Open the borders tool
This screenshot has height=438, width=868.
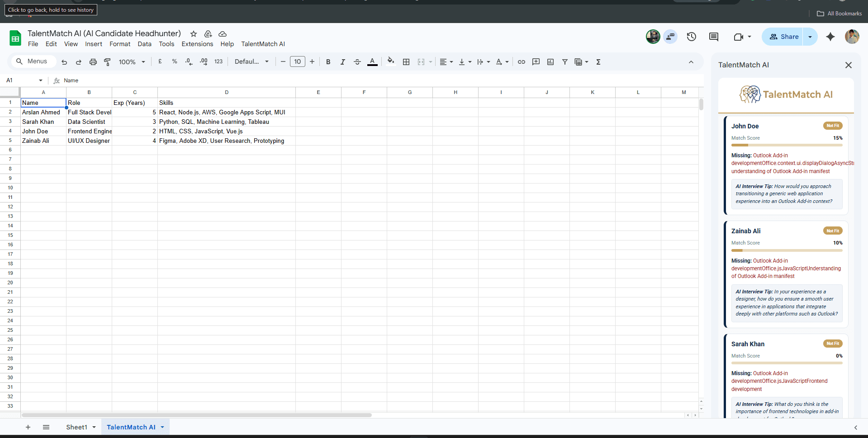point(406,62)
